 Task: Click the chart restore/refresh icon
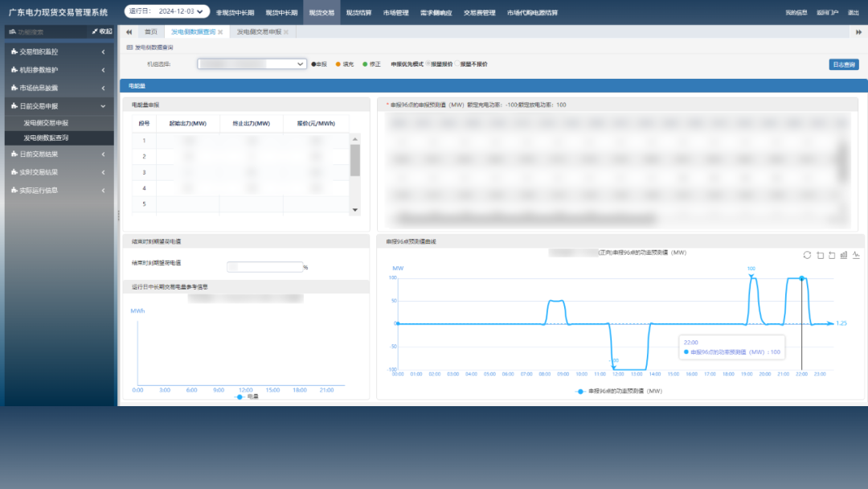(x=807, y=255)
